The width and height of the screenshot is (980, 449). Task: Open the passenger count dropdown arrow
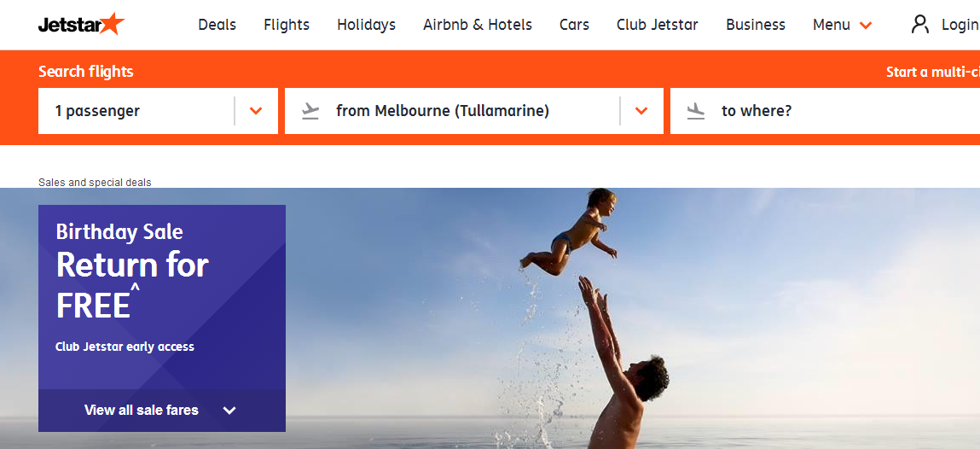256,111
